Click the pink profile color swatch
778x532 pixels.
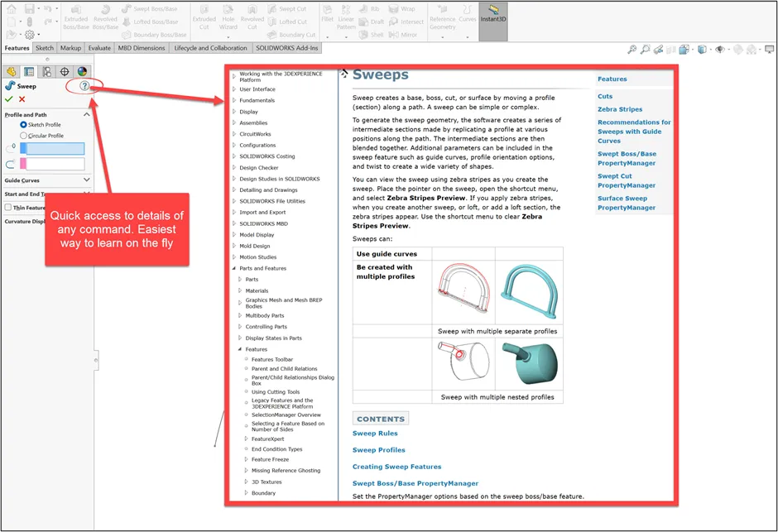click(23, 162)
